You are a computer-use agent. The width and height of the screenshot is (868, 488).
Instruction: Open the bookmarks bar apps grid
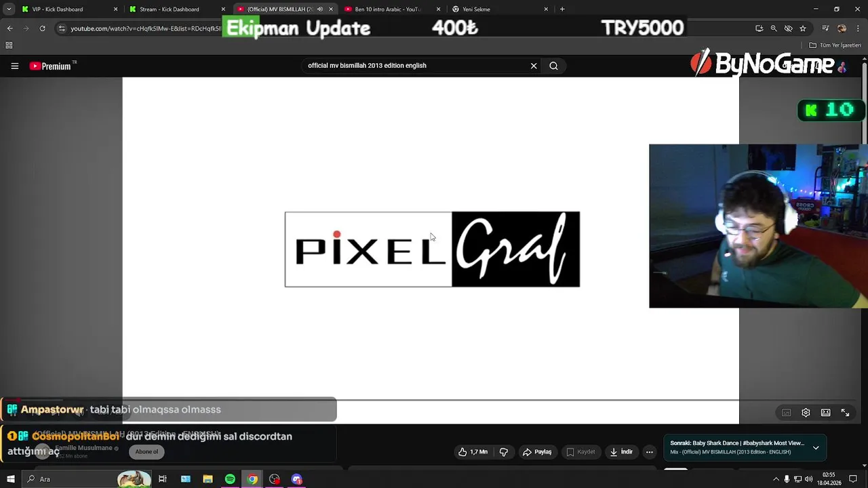point(9,45)
